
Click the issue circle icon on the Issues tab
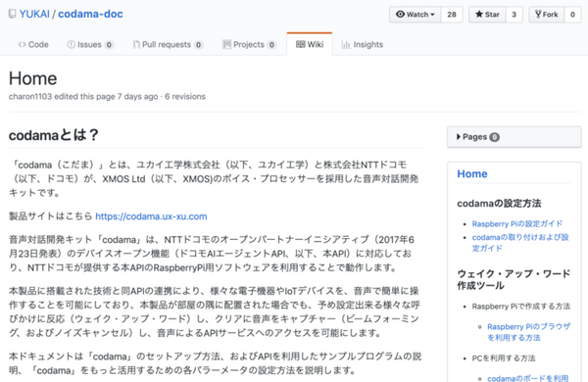click(x=71, y=44)
